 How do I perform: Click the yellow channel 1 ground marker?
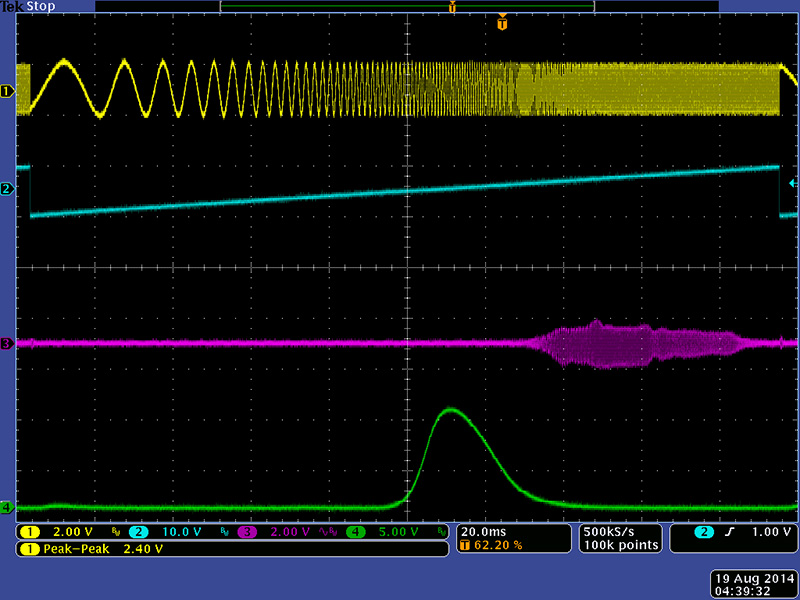(x=8, y=92)
